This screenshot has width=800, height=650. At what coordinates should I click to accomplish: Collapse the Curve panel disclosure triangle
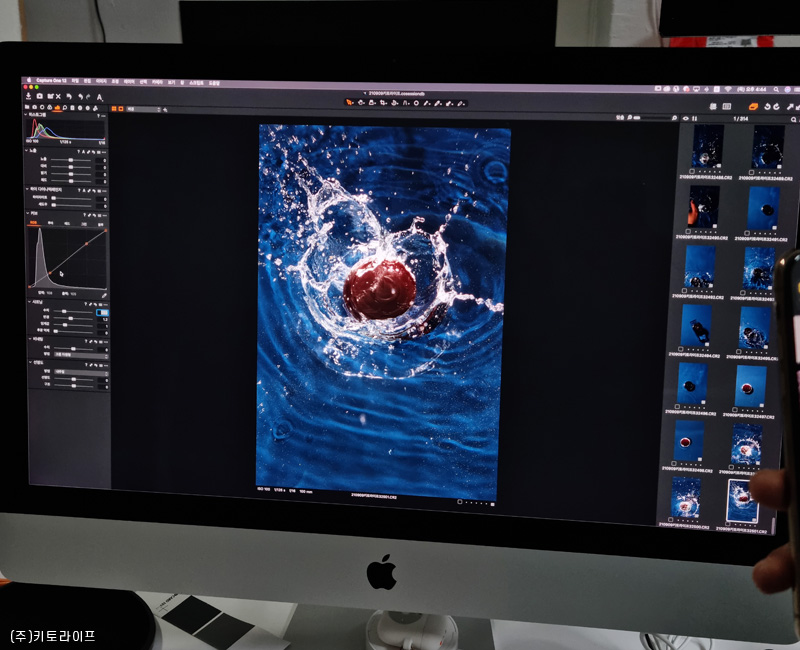click(28, 214)
